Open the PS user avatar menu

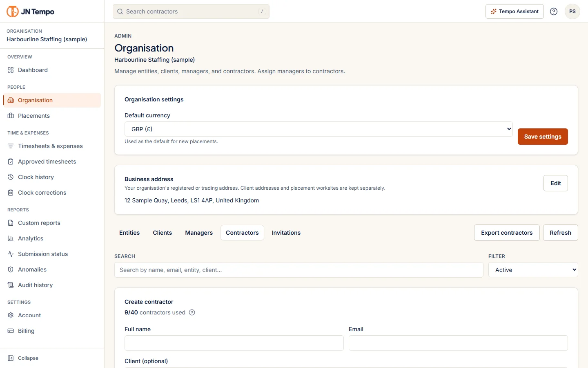pyautogui.click(x=572, y=11)
